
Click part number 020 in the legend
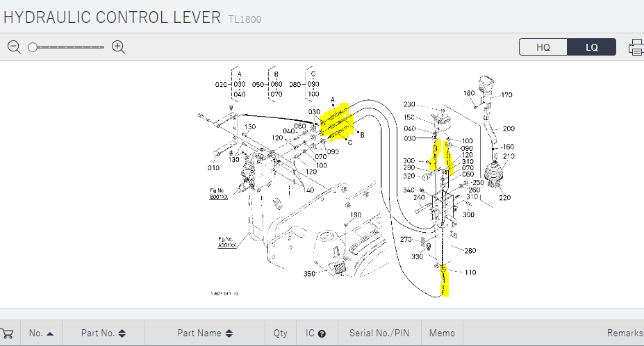pos(221,84)
